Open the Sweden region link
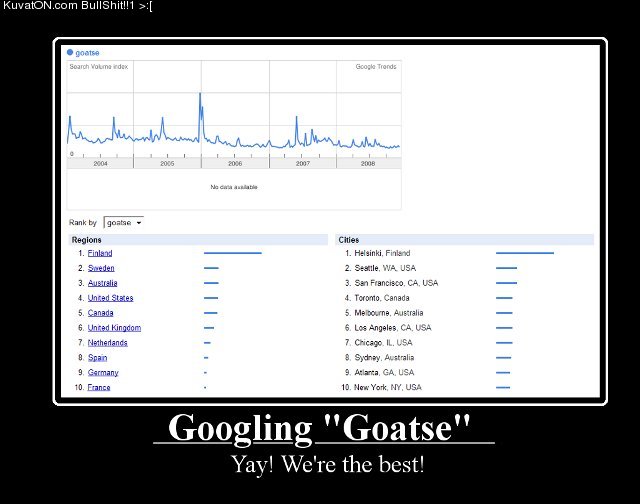The width and height of the screenshot is (640, 504). 101,268
